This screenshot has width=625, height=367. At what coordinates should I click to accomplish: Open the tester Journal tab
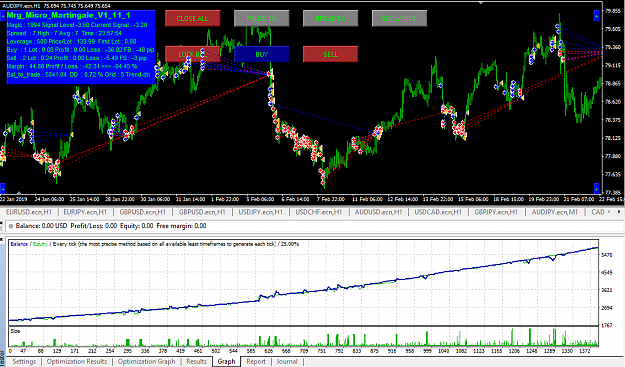click(287, 361)
